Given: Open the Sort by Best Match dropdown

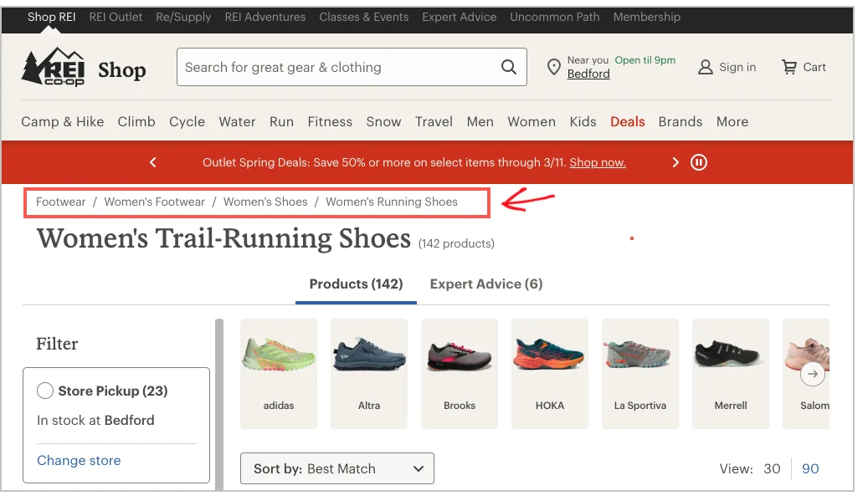Looking at the screenshot, I should [336, 468].
